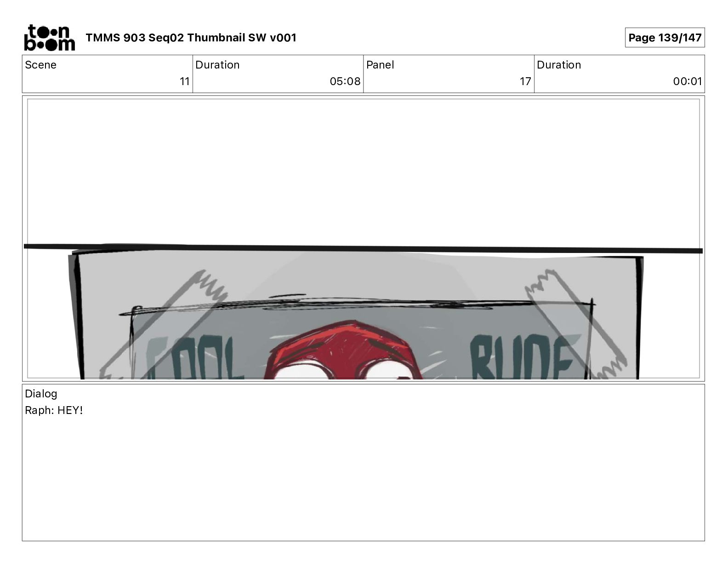Click the 'Panel' header label
The height and width of the screenshot is (563, 728).
[x=380, y=65]
